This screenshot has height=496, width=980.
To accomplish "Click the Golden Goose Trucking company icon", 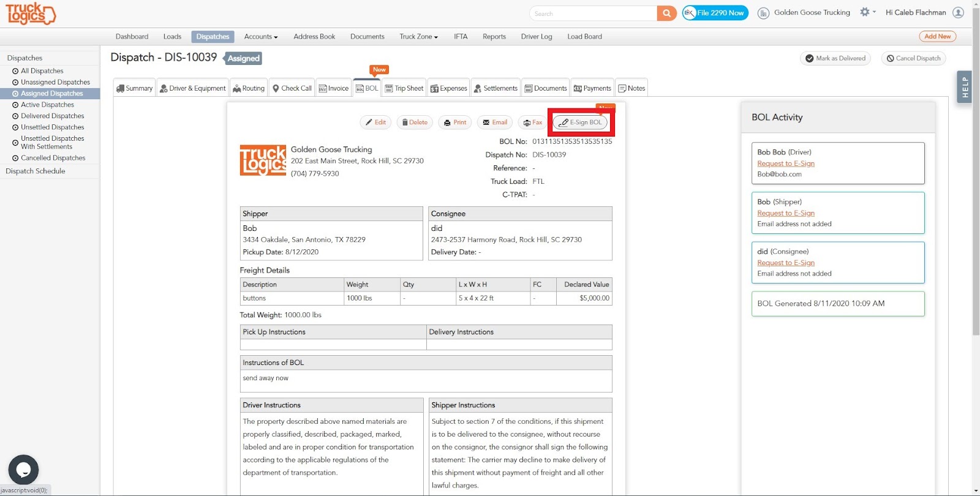I will (763, 13).
